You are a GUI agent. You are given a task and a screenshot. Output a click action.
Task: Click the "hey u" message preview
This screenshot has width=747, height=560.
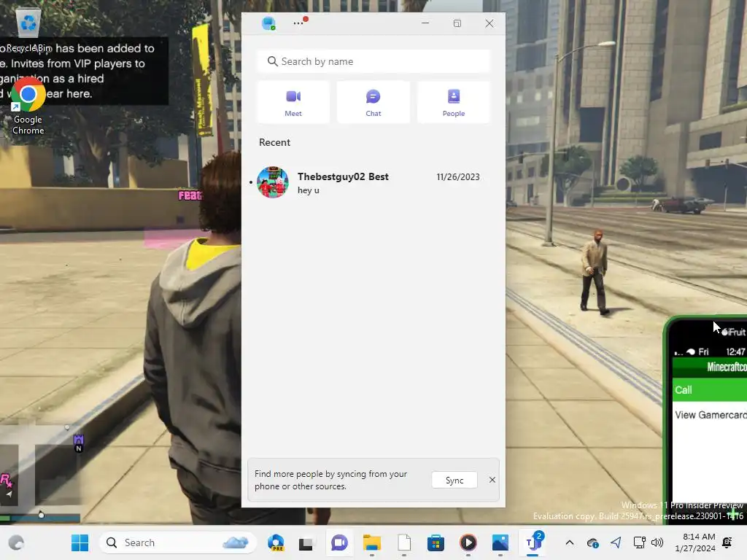(309, 190)
